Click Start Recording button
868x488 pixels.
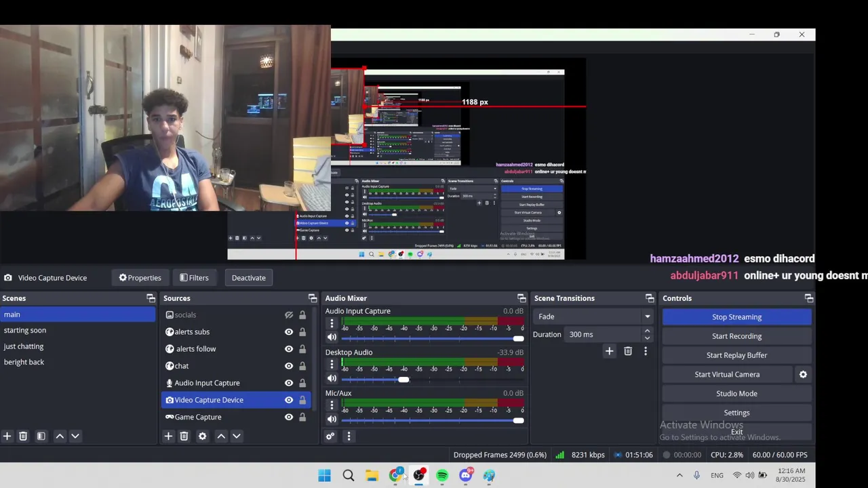click(736, 336)
